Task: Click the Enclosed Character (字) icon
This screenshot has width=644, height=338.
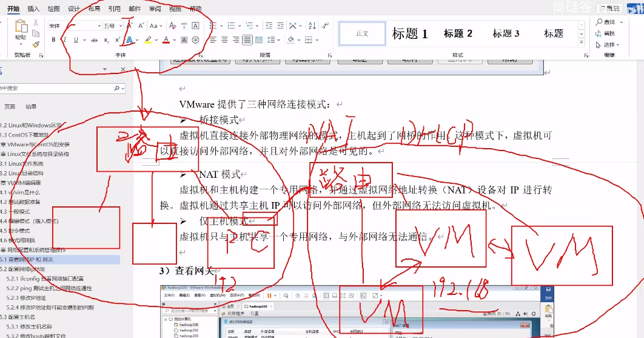Action: (195, 40)
